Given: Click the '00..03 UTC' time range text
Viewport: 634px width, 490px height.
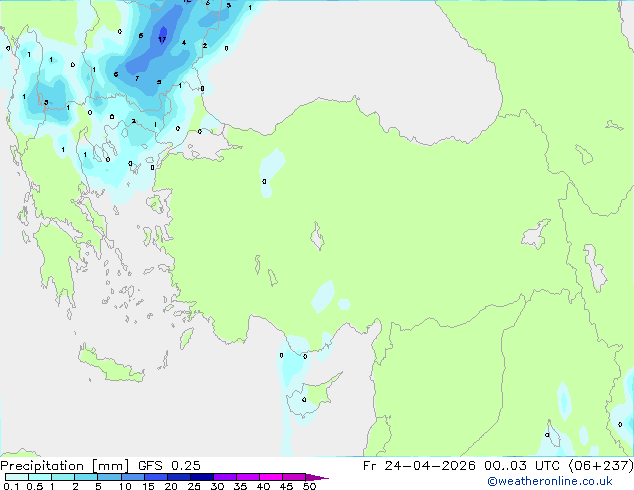Looking at the screenshot, I should pyautogui.click(x=522, y=466).
